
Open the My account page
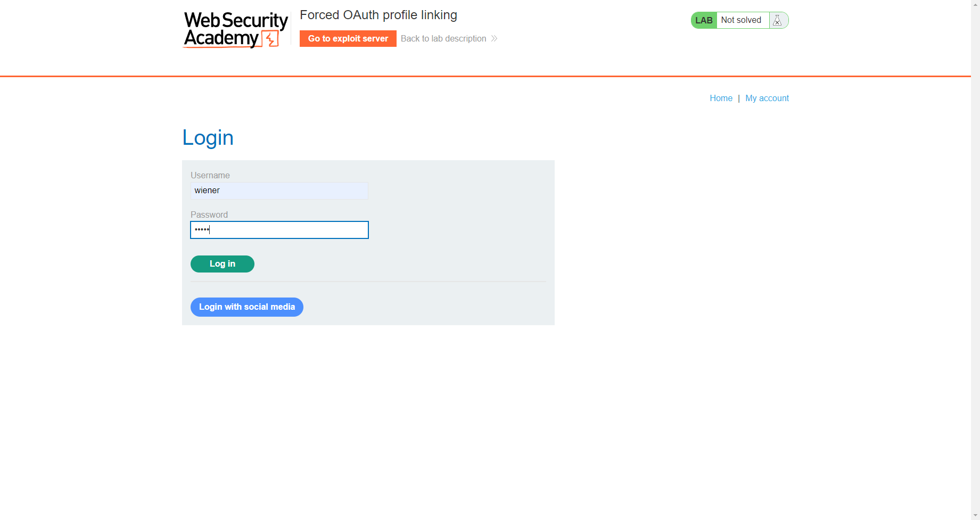pyautogui.click(x=767, y=98)
